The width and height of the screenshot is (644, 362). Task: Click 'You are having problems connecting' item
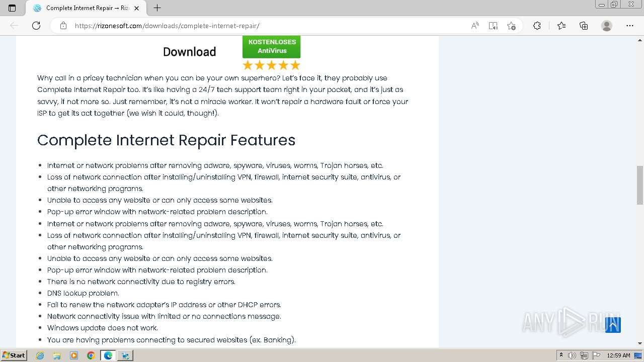pos(172,340)
